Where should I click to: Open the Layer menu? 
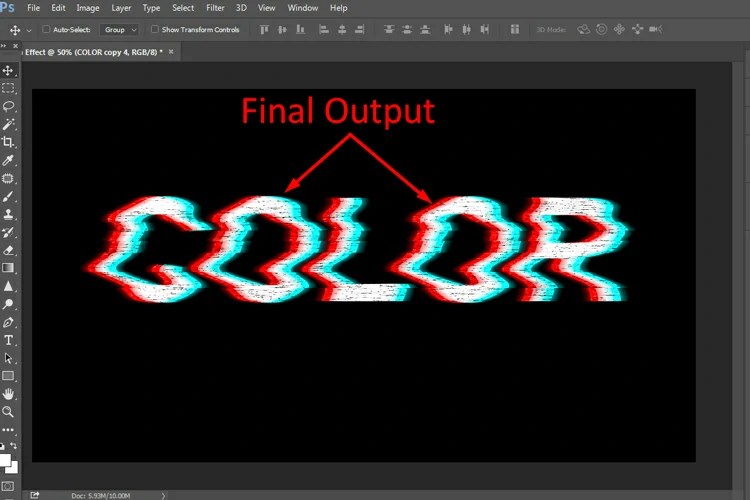tap(121, 8)
